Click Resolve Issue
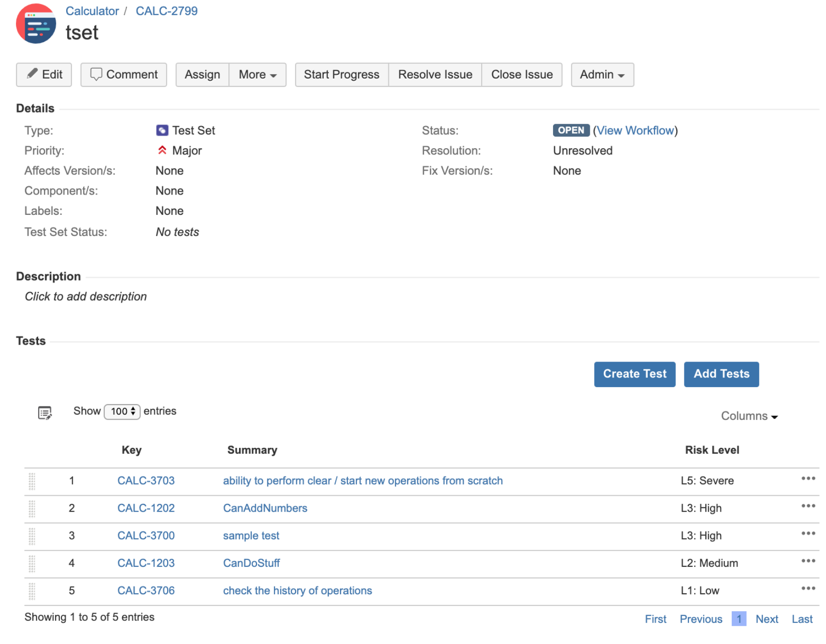826x644 pixels. pyautogui.click(x=435, y=75)
